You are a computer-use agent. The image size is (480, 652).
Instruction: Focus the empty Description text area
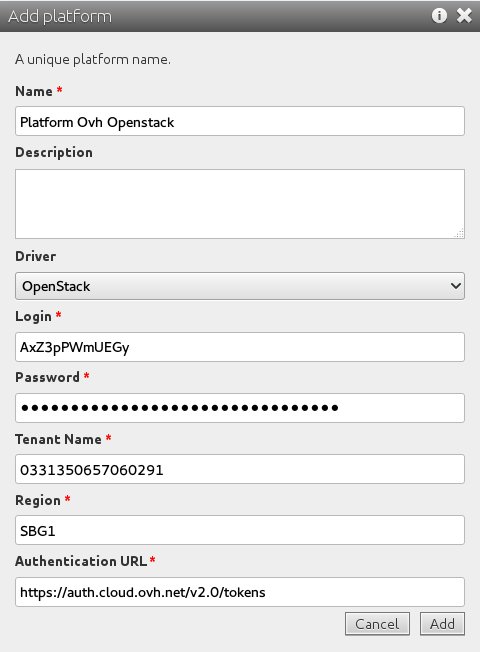coord(240,204)
